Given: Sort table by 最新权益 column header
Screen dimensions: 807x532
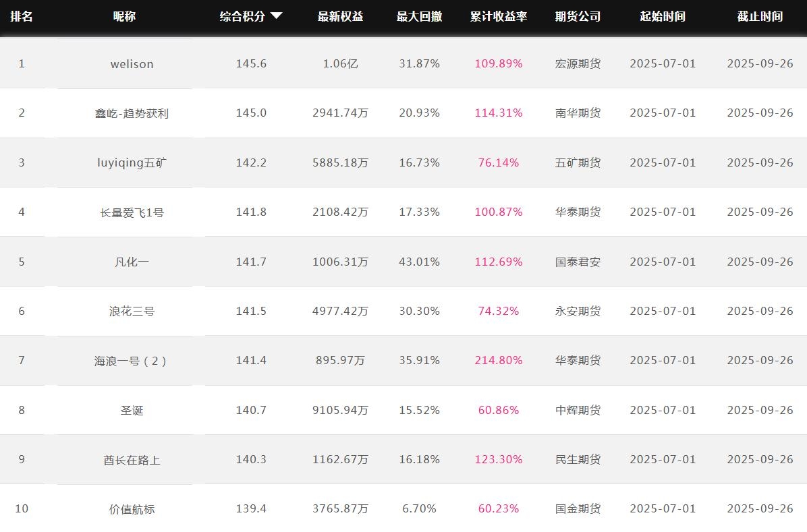Looking at the screenshot, I should (x=340, y=16).
